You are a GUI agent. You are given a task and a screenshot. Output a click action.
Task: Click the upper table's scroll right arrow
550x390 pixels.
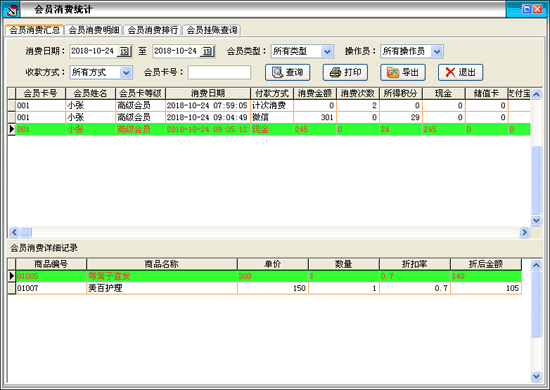(x=524, y=232)
